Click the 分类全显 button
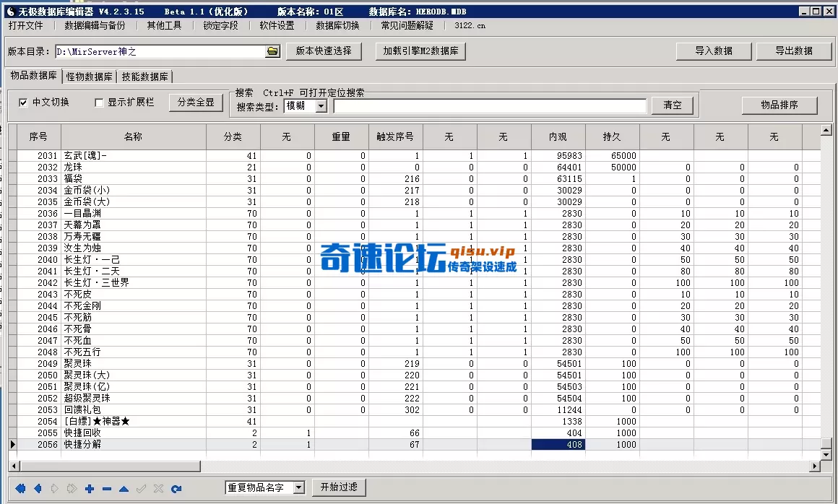838x504 pixels. click(196, 103)
